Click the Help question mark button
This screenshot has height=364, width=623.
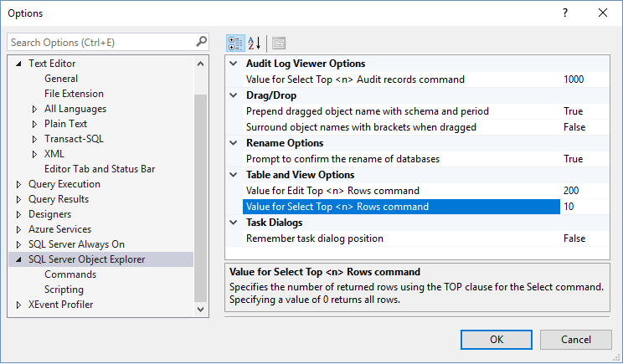(x=565, y=13)
